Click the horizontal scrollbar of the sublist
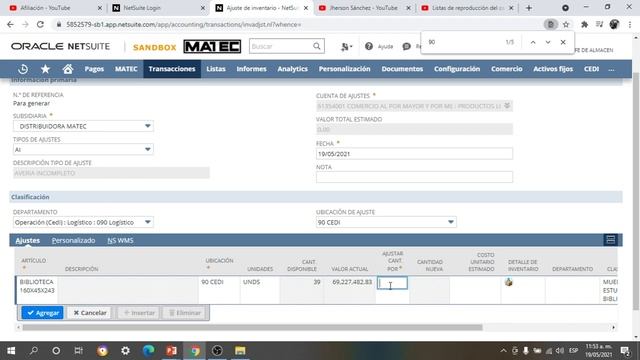Screen dimensions: 640x360 click(x=252, y=327)
